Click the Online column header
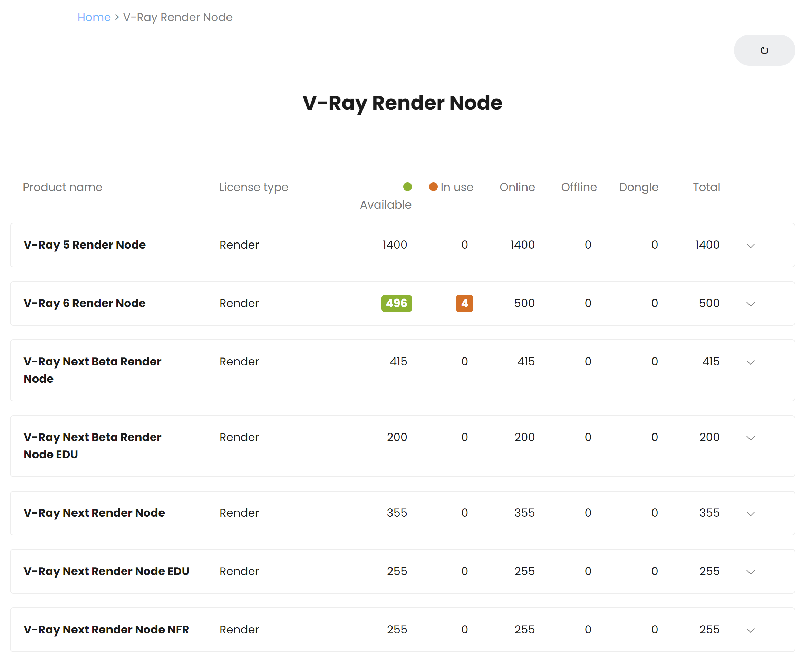Image resolution: width=812 pixels, height=658 pixels. click(x=517, y=187)
